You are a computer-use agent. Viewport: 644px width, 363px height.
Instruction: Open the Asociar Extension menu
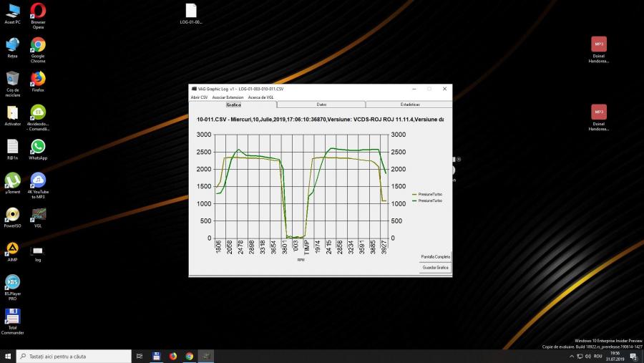tap(228, 97)
